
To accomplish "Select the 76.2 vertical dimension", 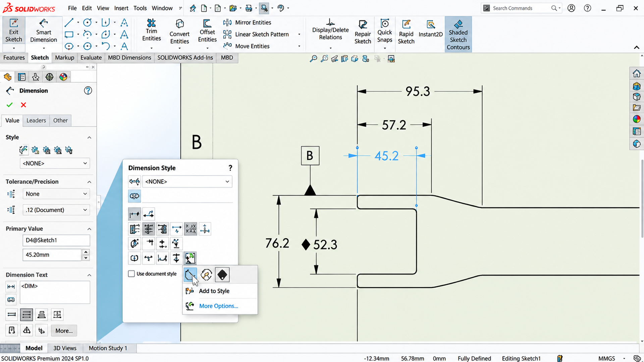I will click(x=277, y=243).
